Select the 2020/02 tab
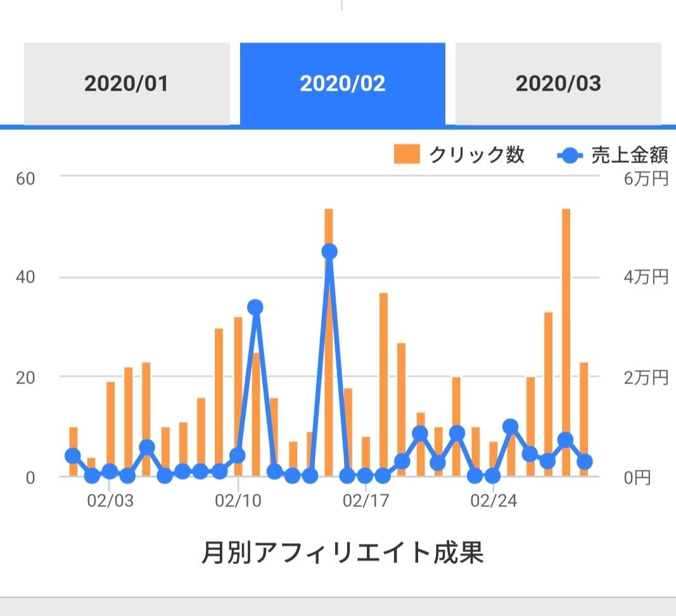 pyautogui.click(x=342, y=84)
